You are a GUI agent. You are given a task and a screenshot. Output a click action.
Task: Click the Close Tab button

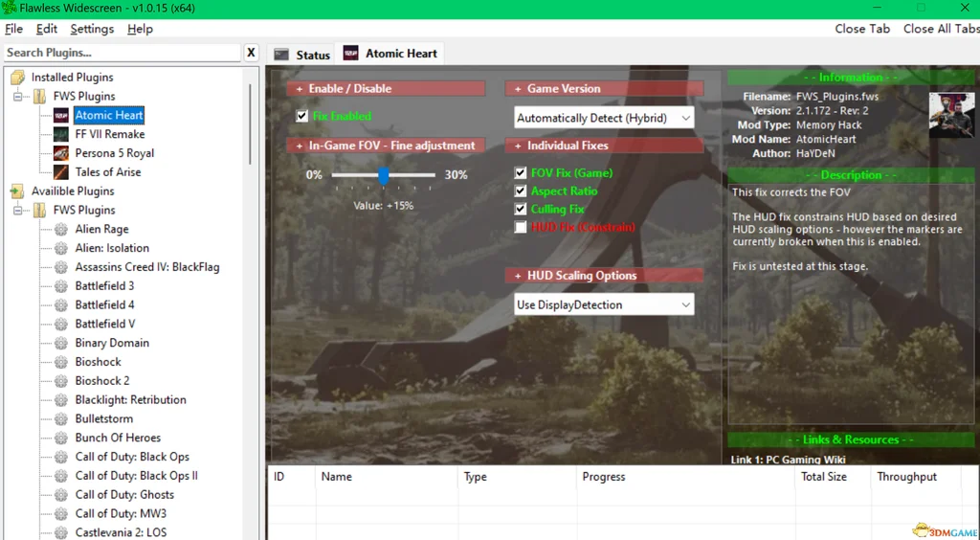(x=862, y=29)
